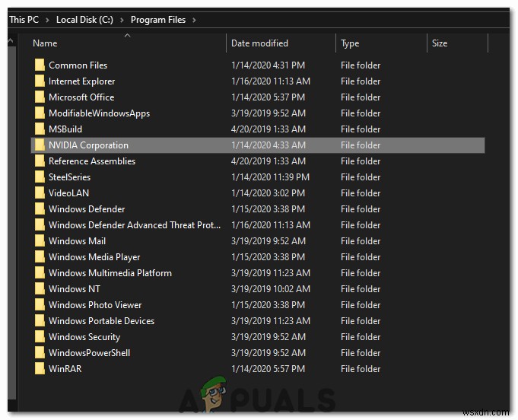Image resolution: width=518 pixels, height=420 pixels.
Task: Select the SteelSeries folder icon
Action: tap(40, 177)
